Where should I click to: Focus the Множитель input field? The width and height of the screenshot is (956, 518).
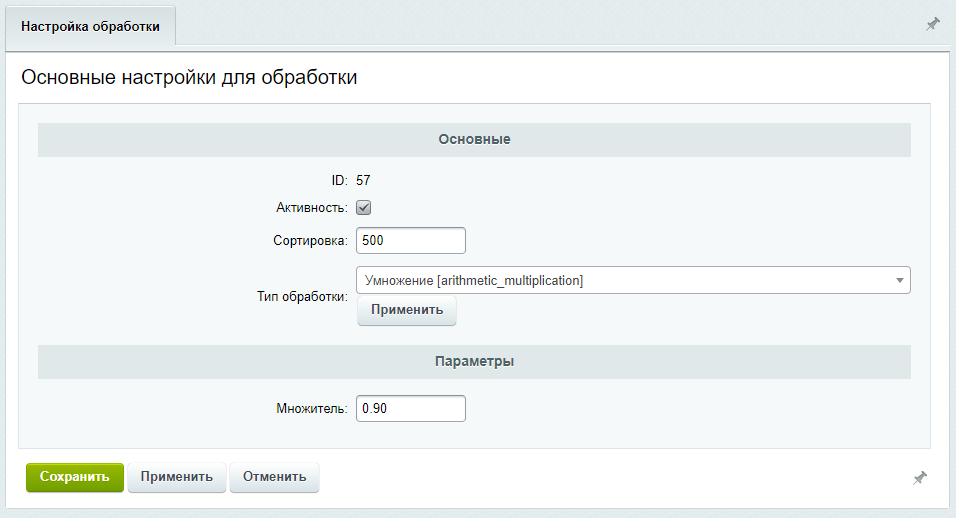tap(411, 408)
